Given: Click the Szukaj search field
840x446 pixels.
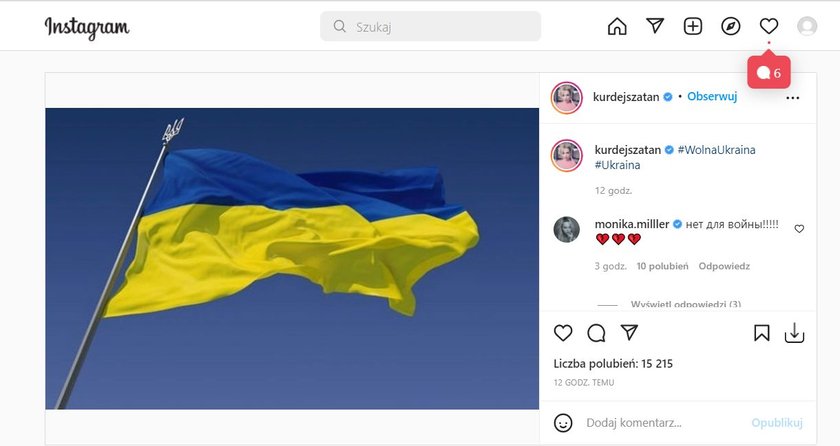Looking at the screenshot, I should tap(430, 26).
